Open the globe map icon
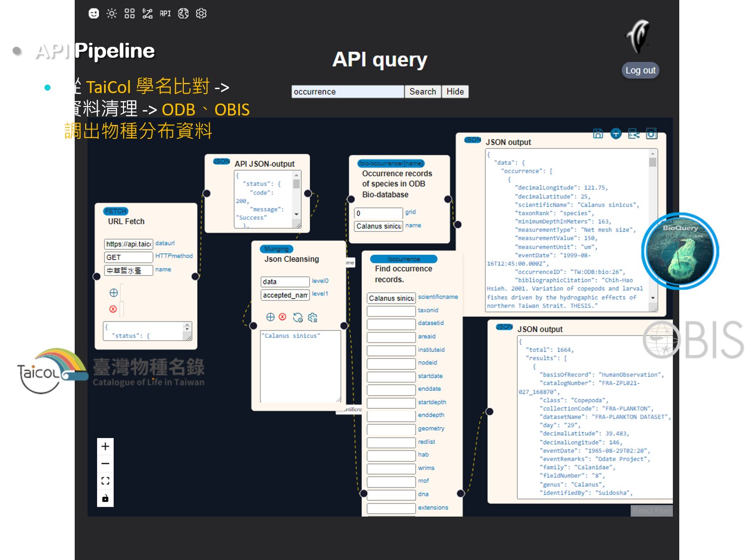746x560 pixels. (x=183, y=13)
